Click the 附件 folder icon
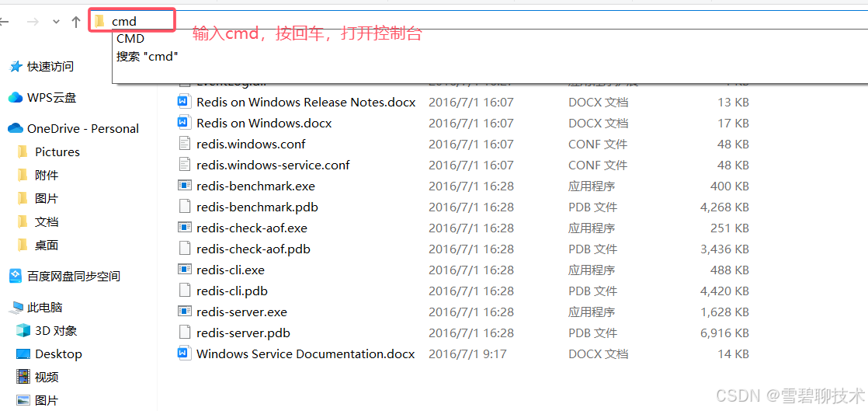This screenshot has width=868, height=411. coord(23,175)
